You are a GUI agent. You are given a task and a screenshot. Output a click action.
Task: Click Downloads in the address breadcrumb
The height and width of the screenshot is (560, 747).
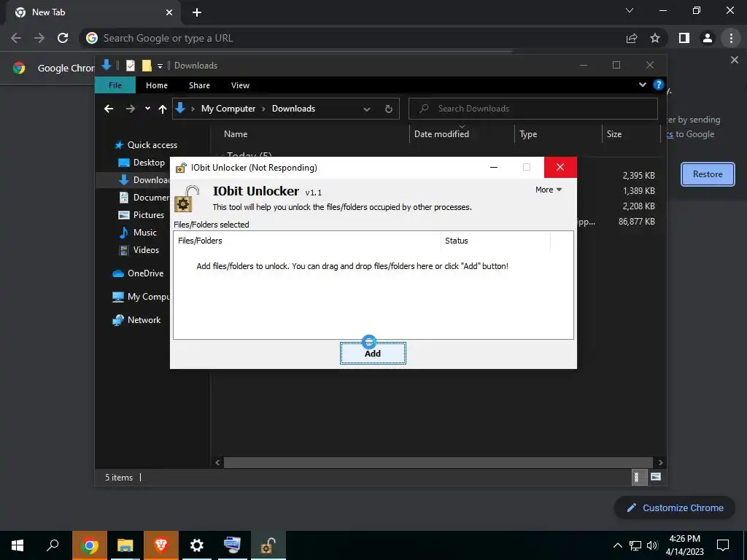(293, 109)
